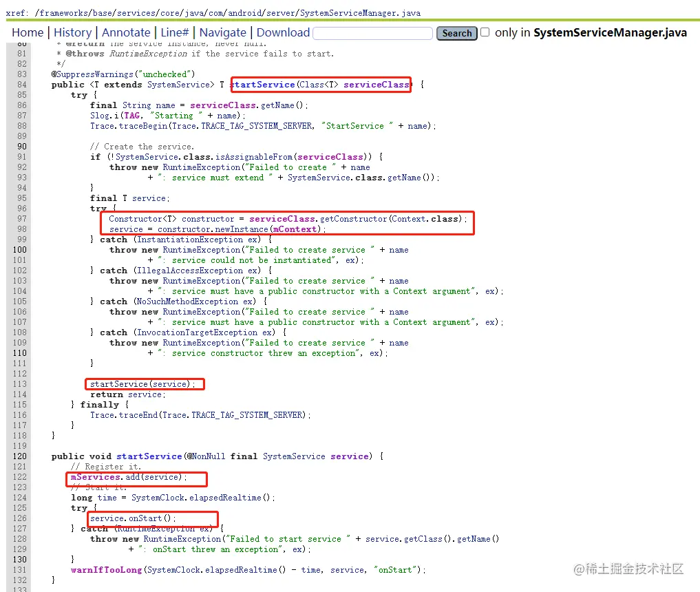
Task: Open the Home link
Action: click(x=28, y=32)
